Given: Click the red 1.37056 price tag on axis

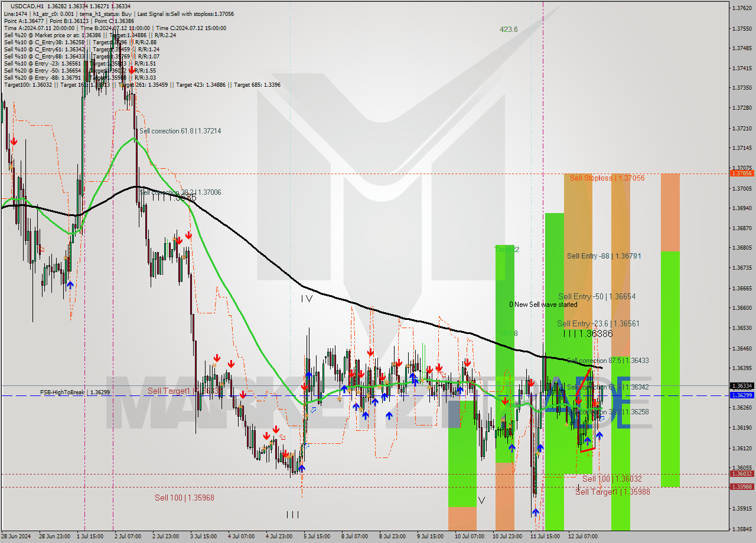Looking at the screenshot, I should pyautogui.click(x=742, y=173).
